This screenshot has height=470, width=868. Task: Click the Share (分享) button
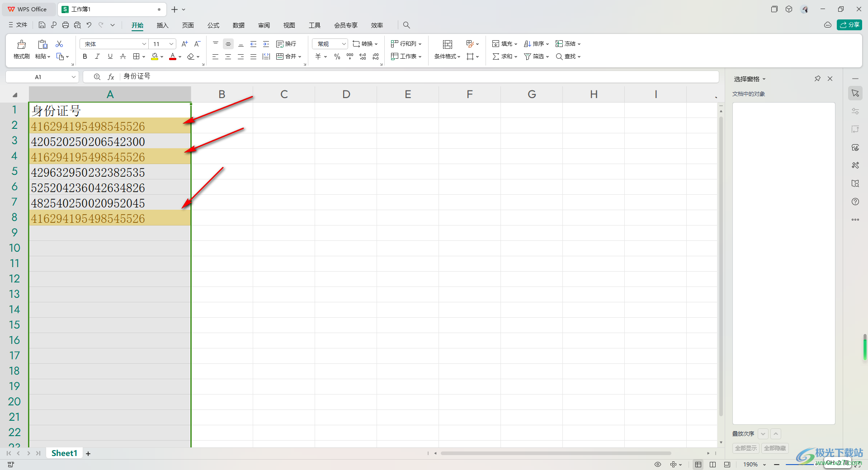coord(849,25)
